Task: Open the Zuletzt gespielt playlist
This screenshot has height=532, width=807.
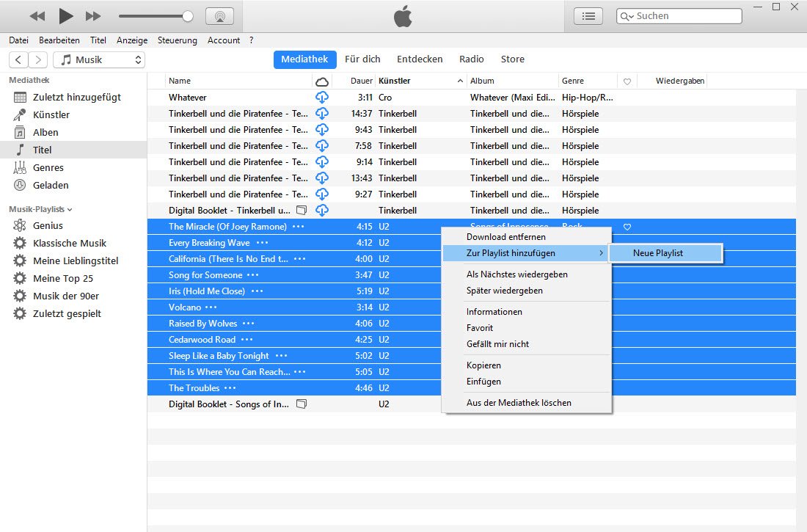Action: click(73, 313)
